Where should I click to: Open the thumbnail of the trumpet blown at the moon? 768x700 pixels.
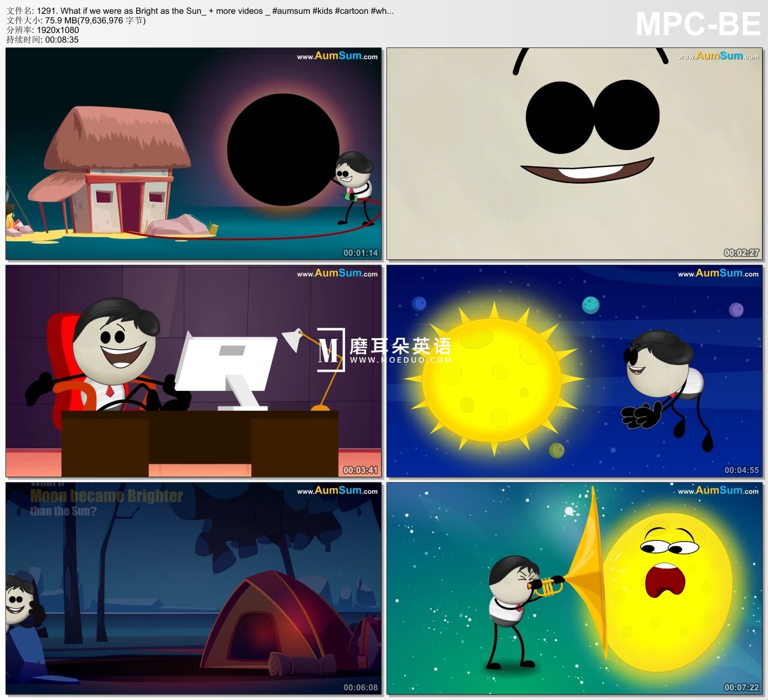(x=574, y=588)
